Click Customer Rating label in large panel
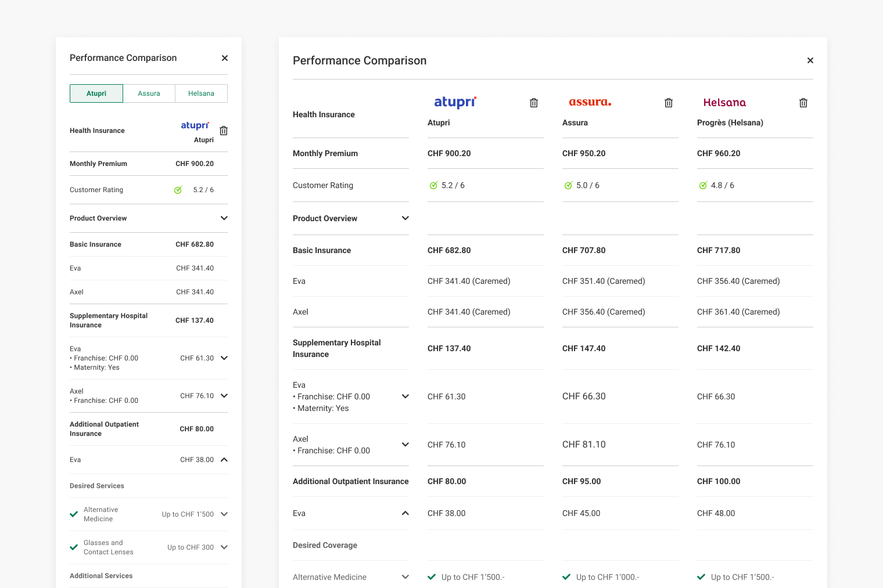 pyautogui.click(x=323, y=185)
